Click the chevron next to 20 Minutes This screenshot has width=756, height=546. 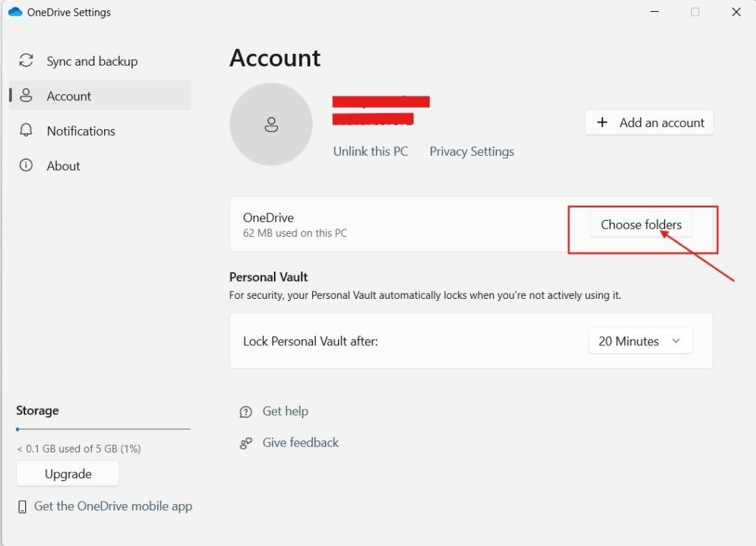point(676,341)
